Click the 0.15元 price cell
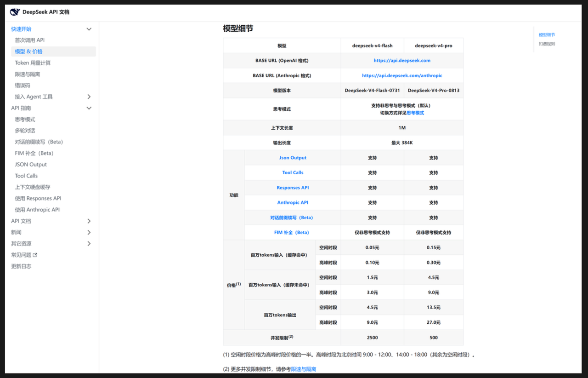This screenshot has width=588, height=378. [x=434, y=247]
